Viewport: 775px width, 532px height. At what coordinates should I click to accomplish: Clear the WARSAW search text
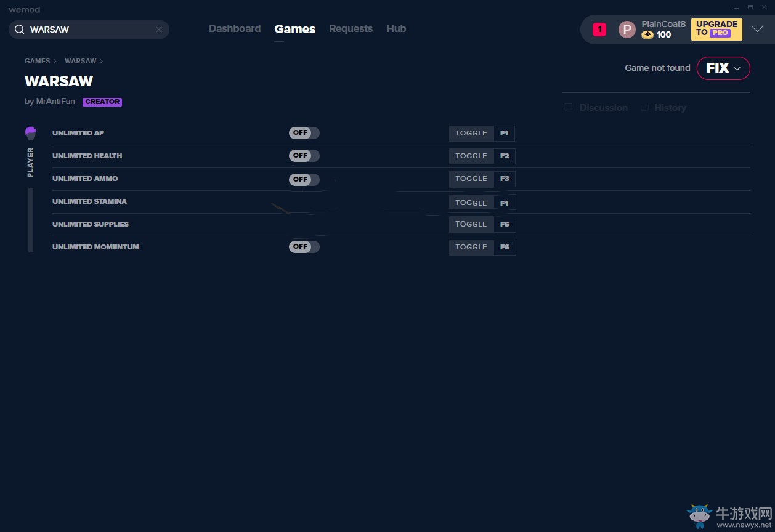click(x=159, y=30)
